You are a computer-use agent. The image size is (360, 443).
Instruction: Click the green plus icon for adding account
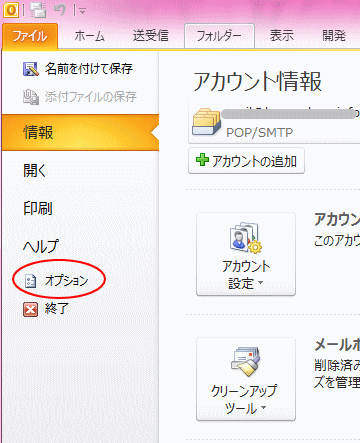[x=202, y=160]
